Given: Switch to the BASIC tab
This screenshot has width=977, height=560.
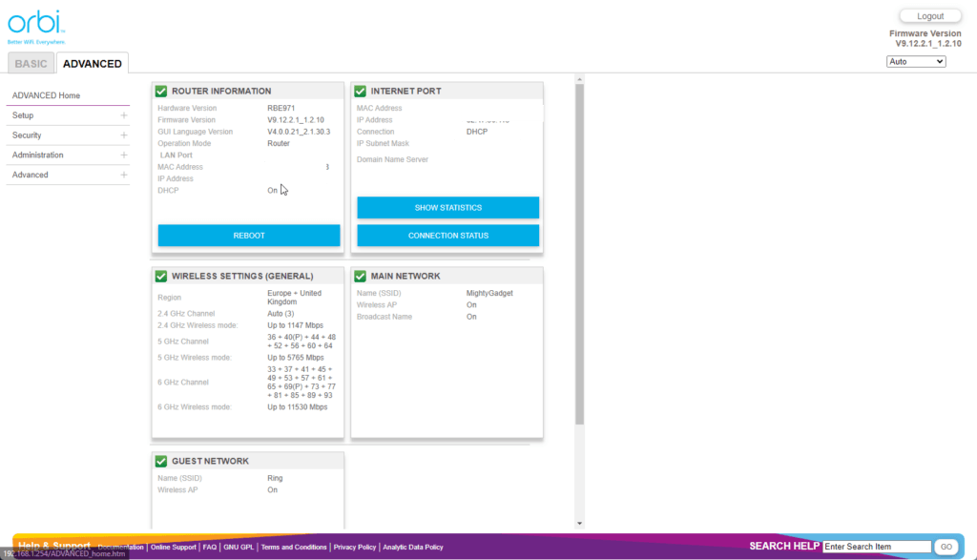Looking at the screenshot, I should tap(31, 64).
